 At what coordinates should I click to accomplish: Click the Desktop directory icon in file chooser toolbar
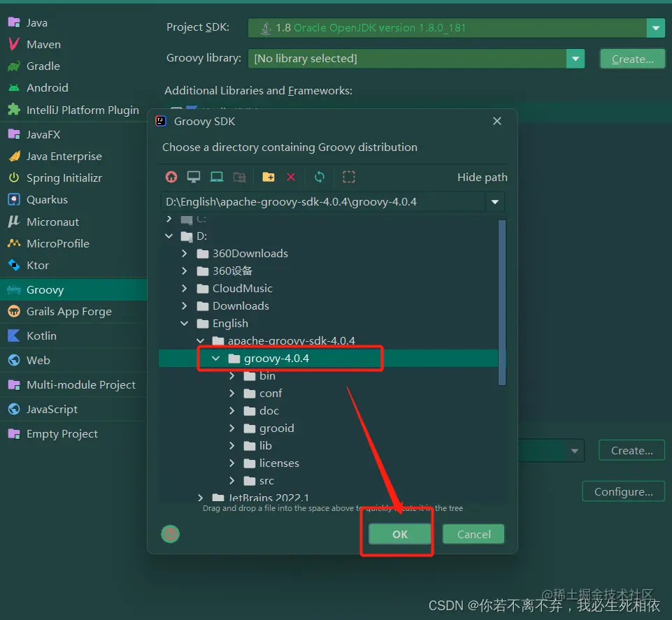coord(194,177)
